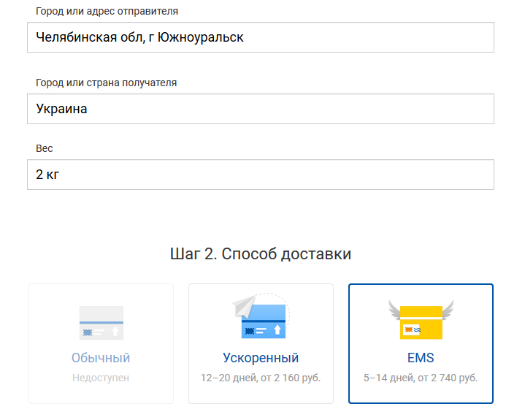Click the blue Ускоренный paper-plane envelope icon
This screenshot has height=420, width=525.
[261, 318]
